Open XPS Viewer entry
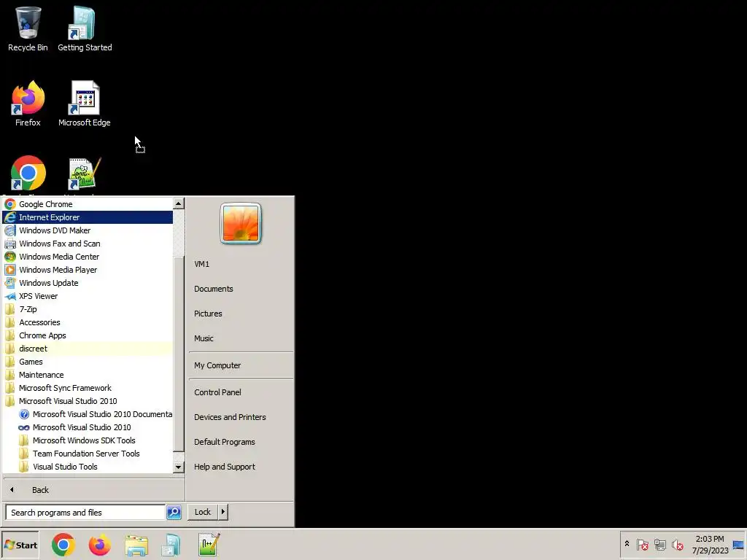Viewport: 747px width, 560px height. click(88, 296)
